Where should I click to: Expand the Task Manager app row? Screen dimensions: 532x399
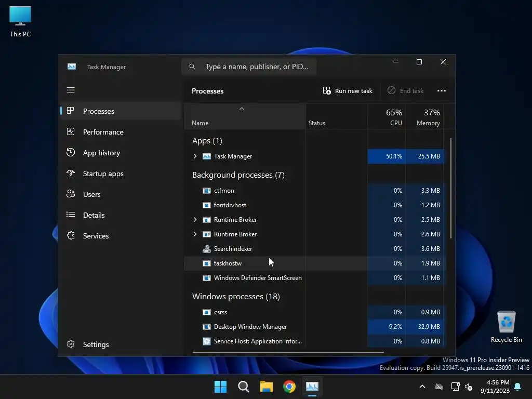click(x=195, y=156)
